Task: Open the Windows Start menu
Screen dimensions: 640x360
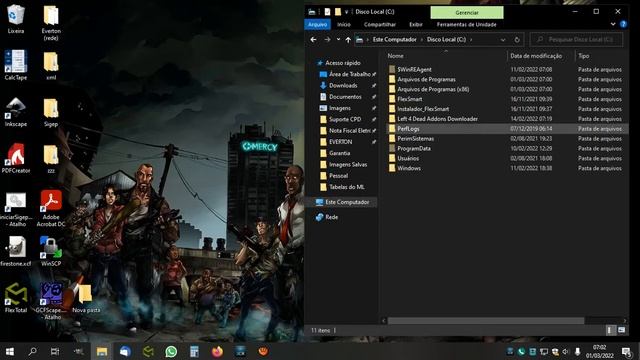Action: coord(10,351)
